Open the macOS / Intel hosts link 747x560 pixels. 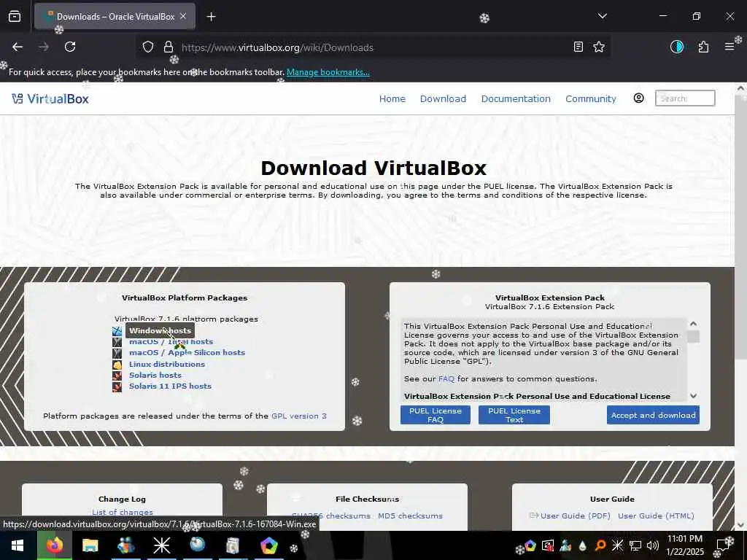(171, 341)
